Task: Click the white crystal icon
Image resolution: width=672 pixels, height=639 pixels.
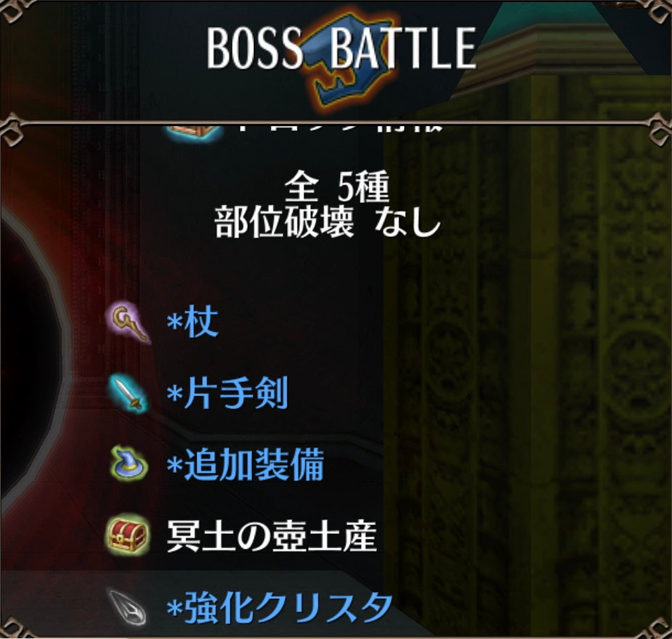Action: 128,606
